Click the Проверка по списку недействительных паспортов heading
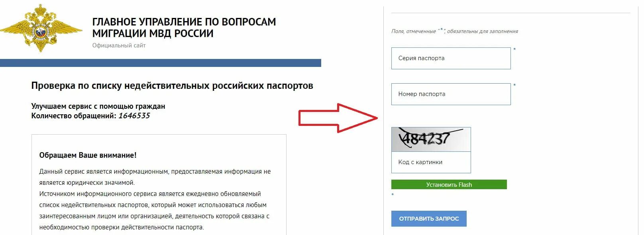The height and width of the screenshot is (235, 644). pos(172,86)
